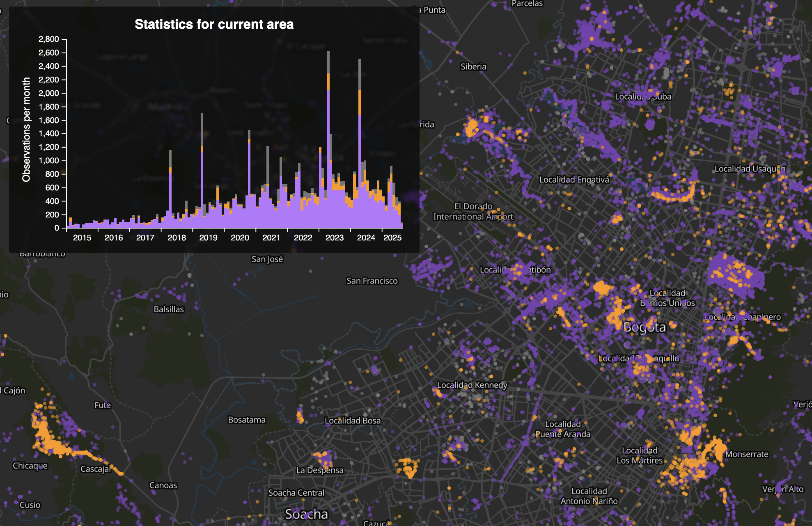
Task: Click the 'Localidad Antonio Nariño' map label
Action: pyautogui.click(x=589, y=496)
